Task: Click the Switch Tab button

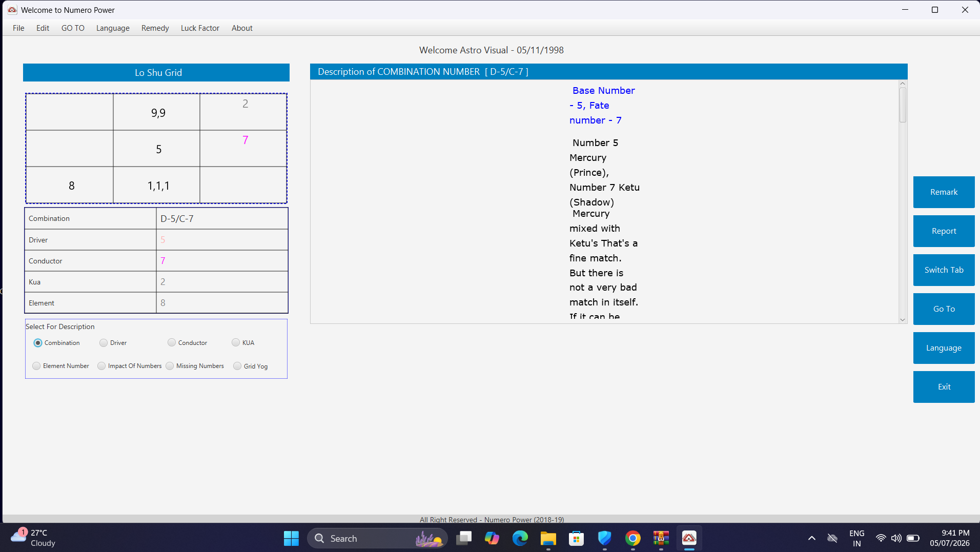Action: 944,270
